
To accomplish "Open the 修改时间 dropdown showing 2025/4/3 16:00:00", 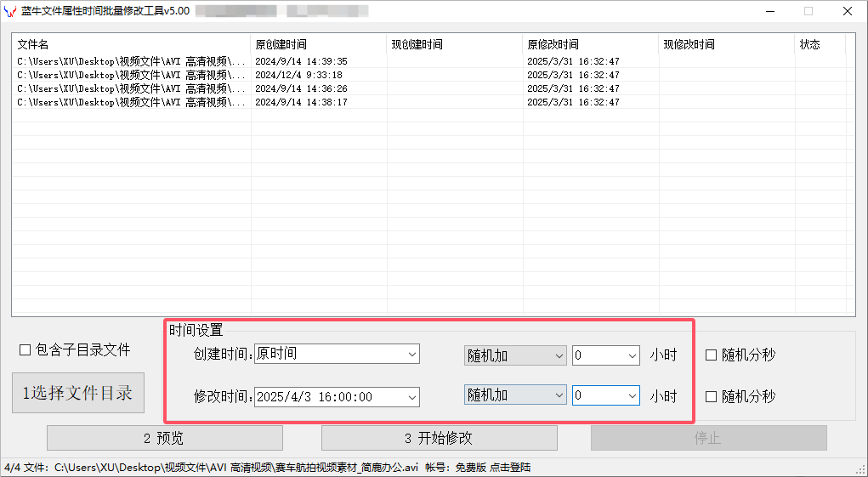I will pos(337,397).
